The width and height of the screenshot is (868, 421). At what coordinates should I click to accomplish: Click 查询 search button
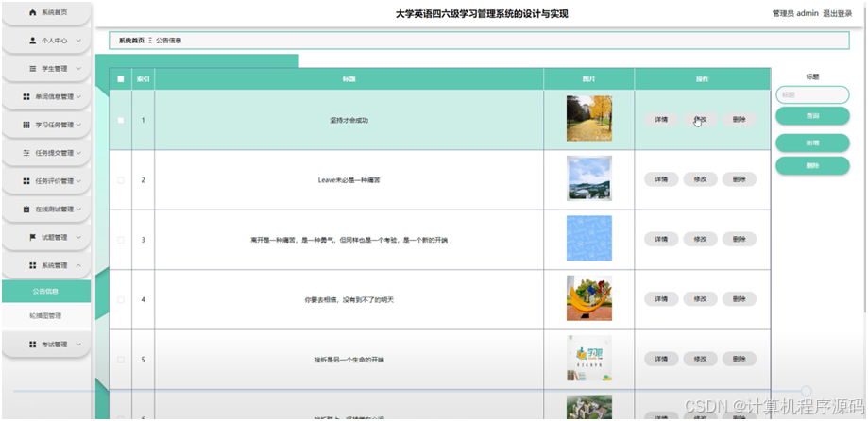(x=812, y=116)
